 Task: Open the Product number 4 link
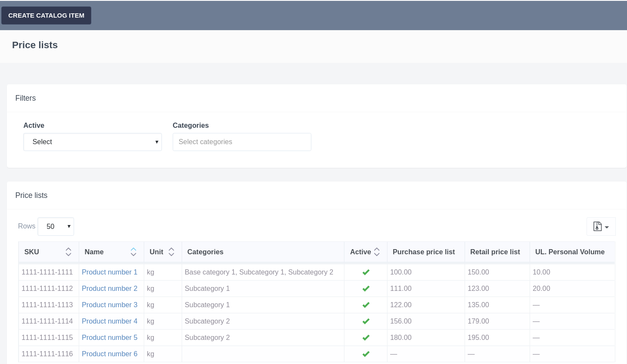(109, 321)
